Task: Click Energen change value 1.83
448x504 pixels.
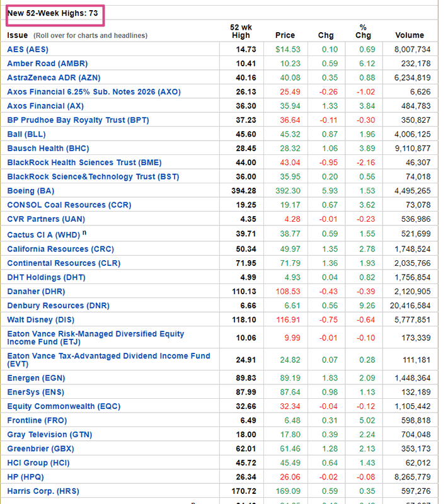Action: (330, 378)
